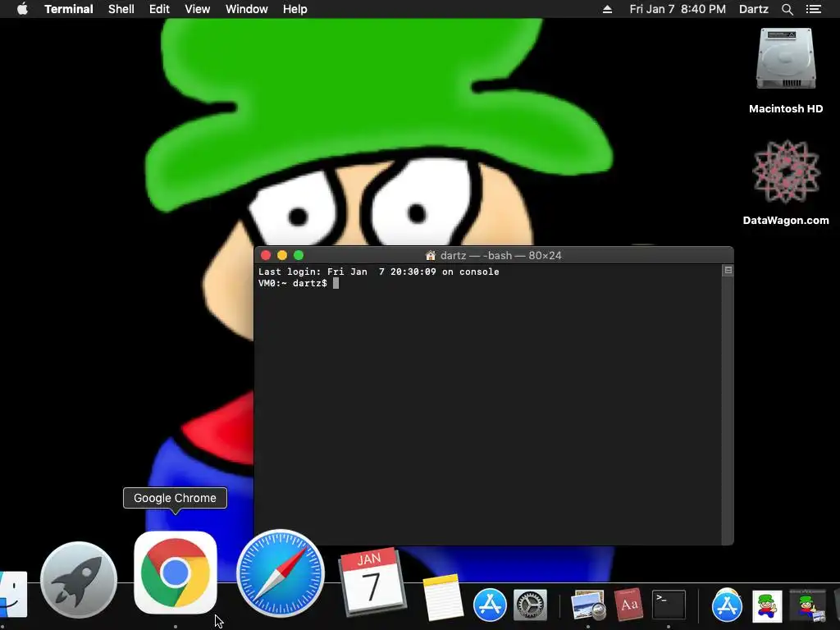Click the Terminal icon in Dock
Screen dimensions: 840x630
(x=669, y=605)
